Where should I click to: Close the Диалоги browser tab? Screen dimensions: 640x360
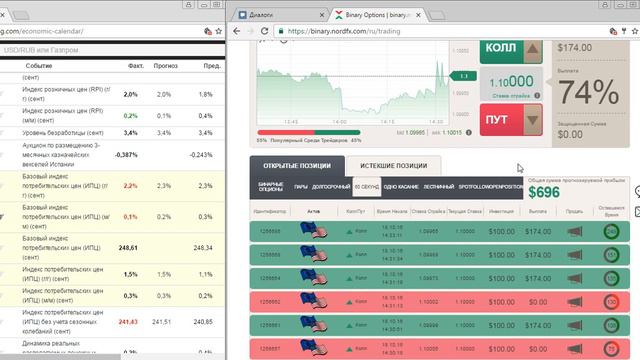(322, 15)
